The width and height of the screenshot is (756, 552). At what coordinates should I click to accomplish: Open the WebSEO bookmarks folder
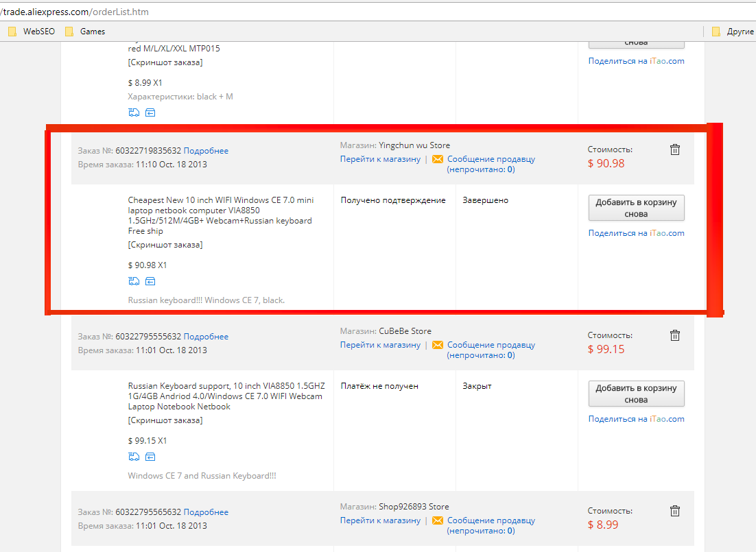(32, 32)
